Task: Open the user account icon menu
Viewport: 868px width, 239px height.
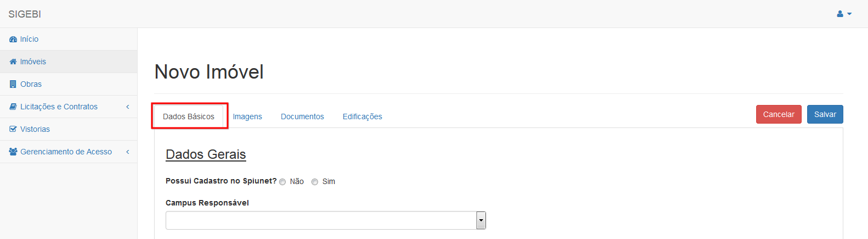Action: (844, 14)
